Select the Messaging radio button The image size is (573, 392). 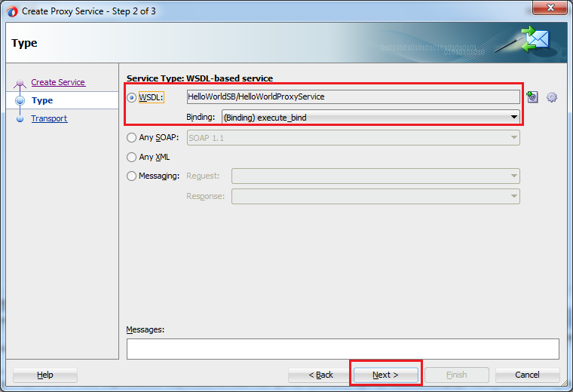point(131,176)
